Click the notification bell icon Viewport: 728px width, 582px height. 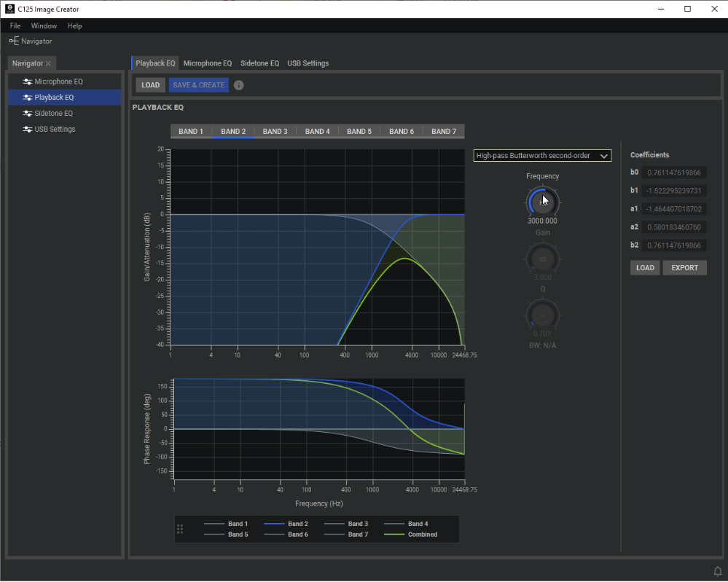coord(717,570)
